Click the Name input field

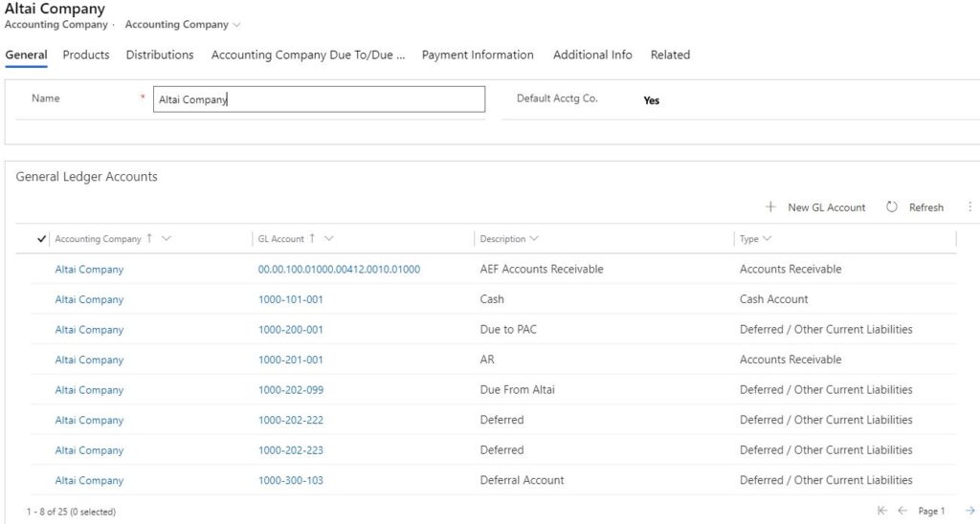[319, 99]
